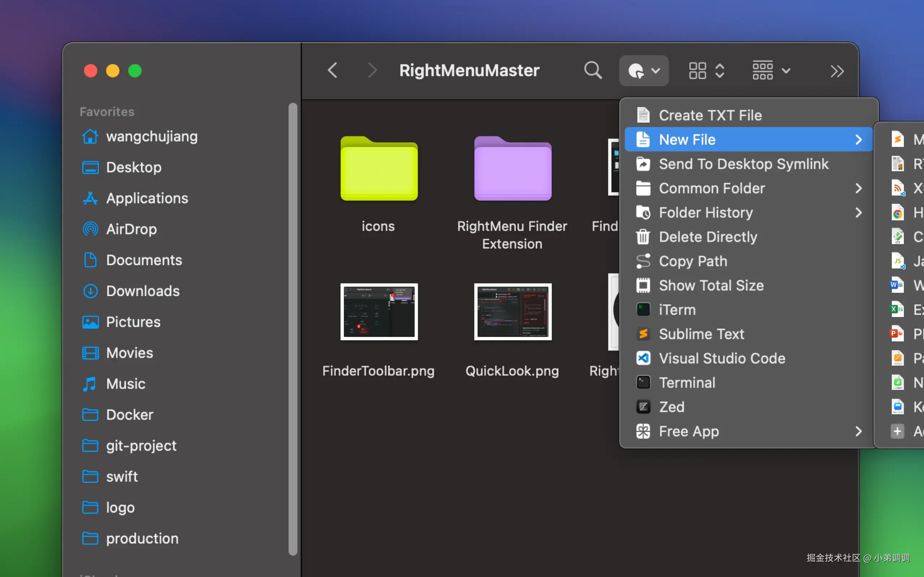924x577 pixels.
Task: Open with Sublime Text entry
Action: (701, 334)
